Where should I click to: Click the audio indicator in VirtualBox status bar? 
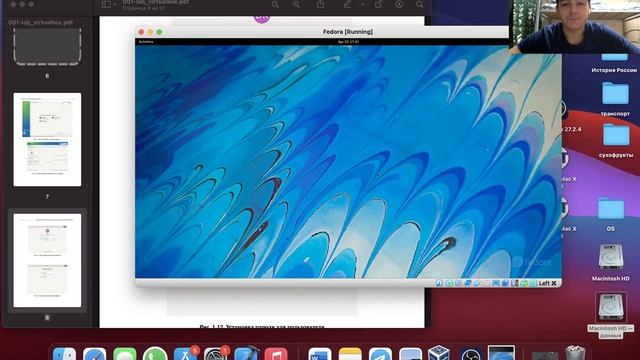coord(458,283)
